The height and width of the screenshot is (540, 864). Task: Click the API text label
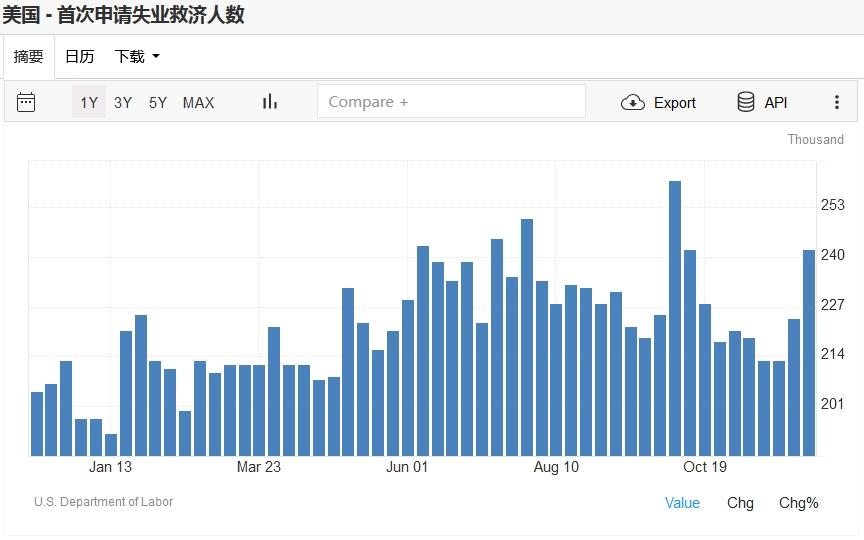776,102
